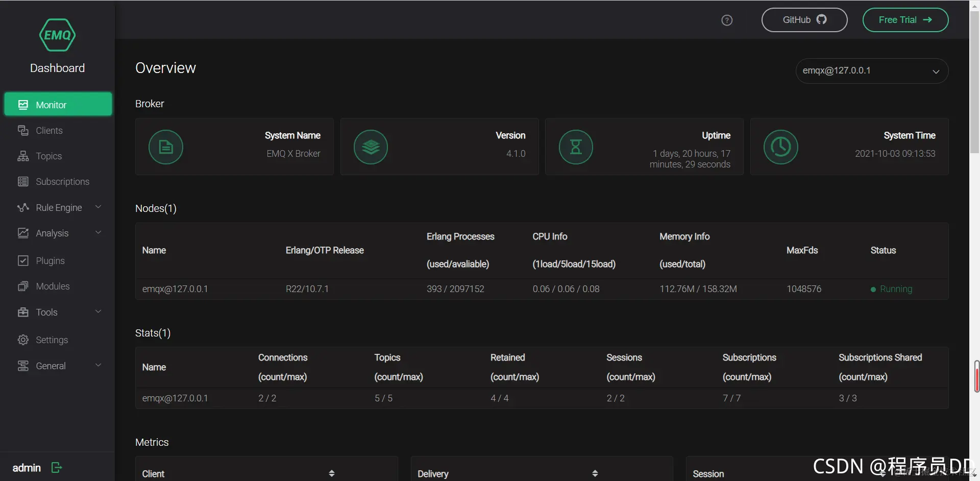Click the GitHub button
Screen dimensions: 980x481
point(804,20)
